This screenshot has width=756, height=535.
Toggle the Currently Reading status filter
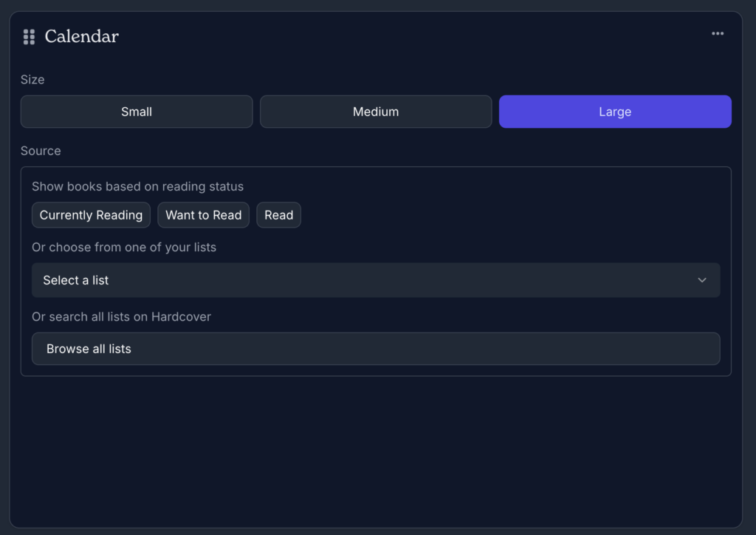point(91,215)
